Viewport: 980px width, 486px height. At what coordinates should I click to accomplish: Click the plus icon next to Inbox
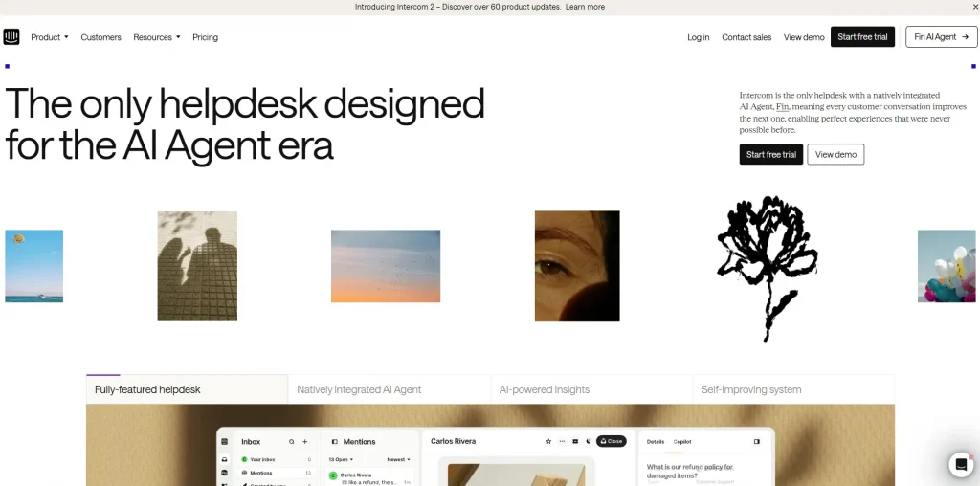point(305,442)
